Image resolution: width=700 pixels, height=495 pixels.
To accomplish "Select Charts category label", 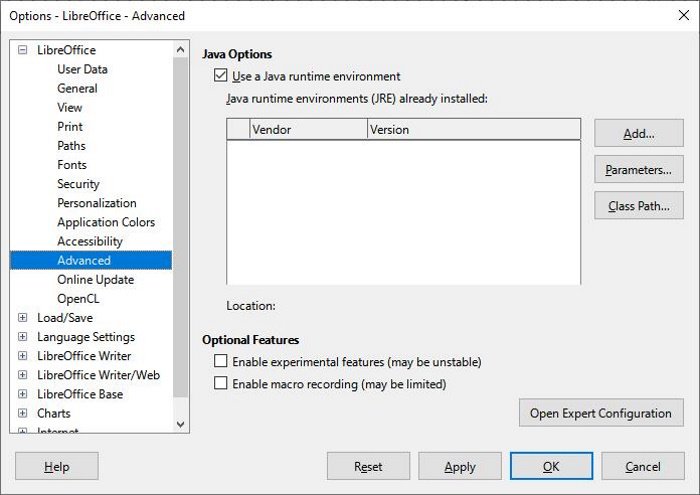I will click(54, 413).
